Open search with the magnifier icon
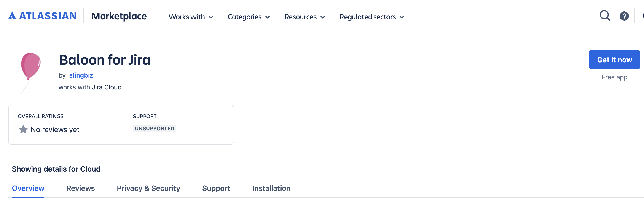Image resolution: width=644 pixels, height=200 pixels. [605, 16]
